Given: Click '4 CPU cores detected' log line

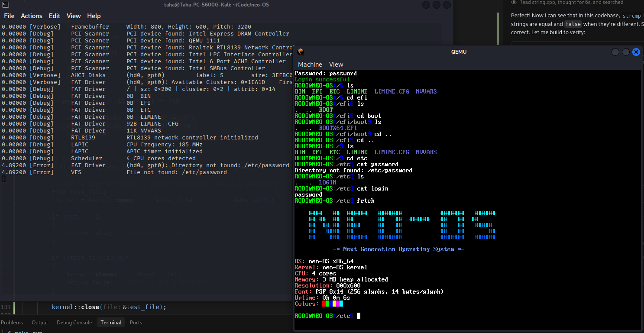Looking at the screenshot, I should (161, 158).
